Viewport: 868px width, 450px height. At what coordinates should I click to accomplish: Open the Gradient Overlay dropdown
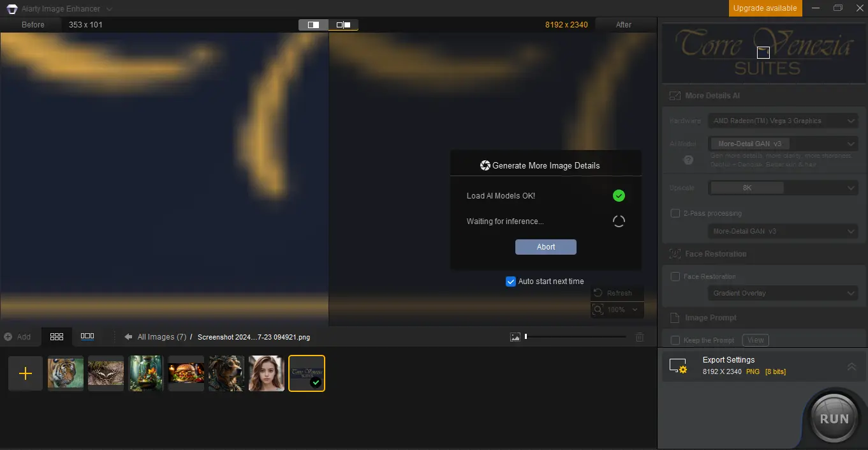click(783, 293)
